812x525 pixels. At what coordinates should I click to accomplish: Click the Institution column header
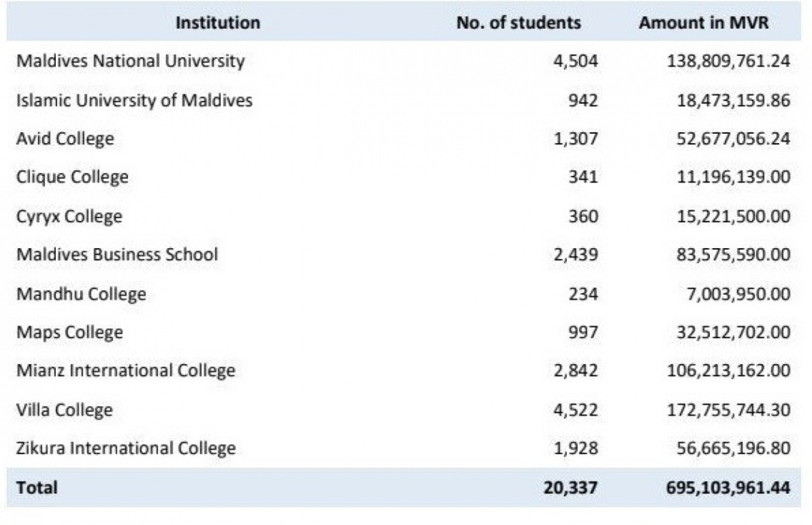(x=218, y=23)
